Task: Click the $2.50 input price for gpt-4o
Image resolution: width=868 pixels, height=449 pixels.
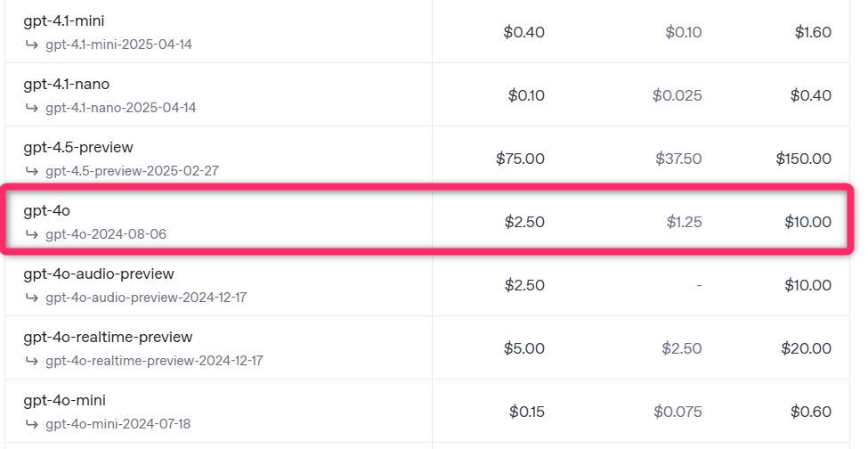Action: (524, 222)
